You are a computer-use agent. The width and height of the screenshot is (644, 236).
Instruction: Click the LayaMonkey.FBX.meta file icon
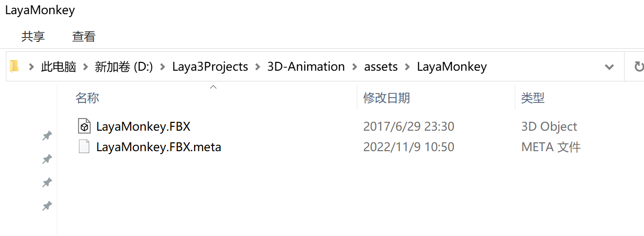[84, 147]
